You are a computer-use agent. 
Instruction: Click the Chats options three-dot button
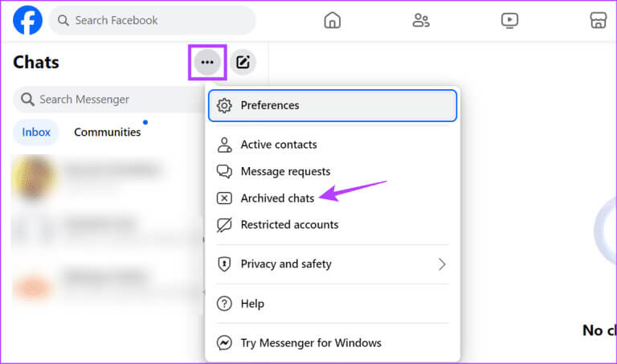207,62
